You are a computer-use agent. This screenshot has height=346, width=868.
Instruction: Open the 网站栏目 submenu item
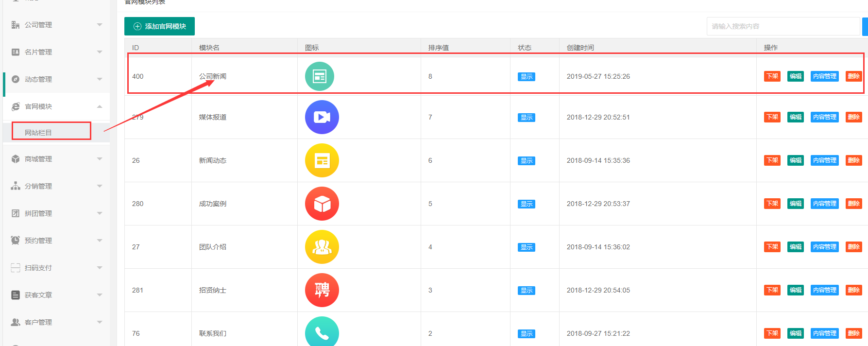click(x=38, y=133)
